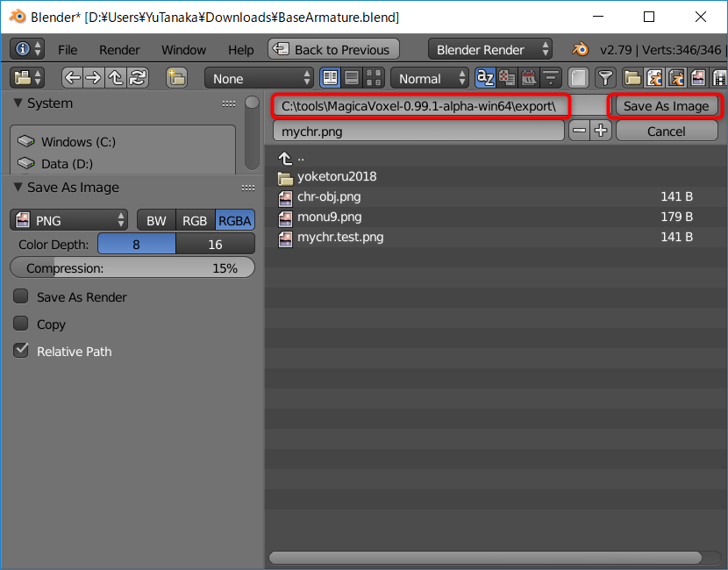This screenshot has width=728, height=570.
Task: Open the yoketoru2018 folder
Action: click(496, 177)
